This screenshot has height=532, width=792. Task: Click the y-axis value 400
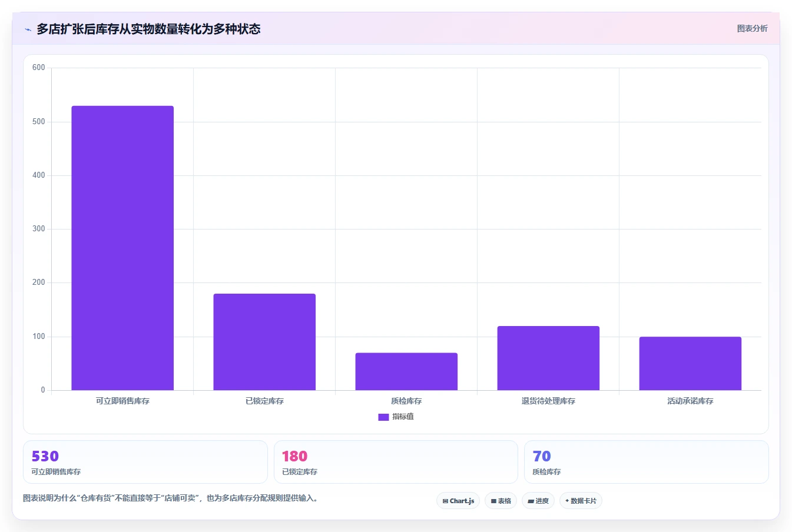click(39, 175)
